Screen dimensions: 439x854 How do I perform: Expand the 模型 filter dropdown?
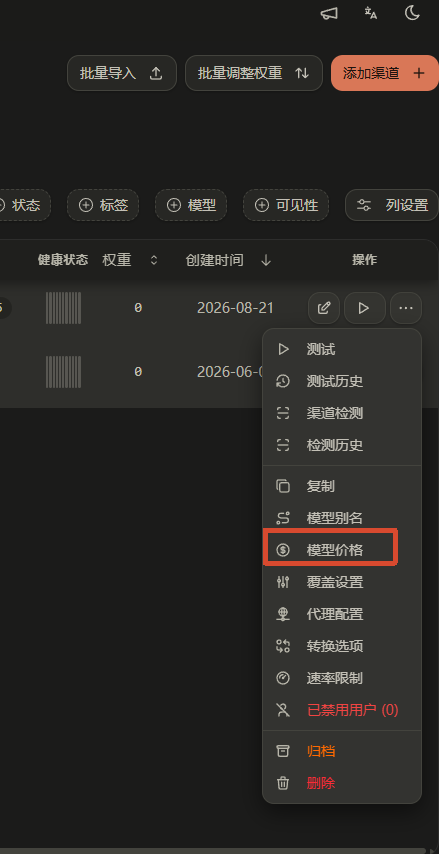pyautogui.click(x=191, y=205)
